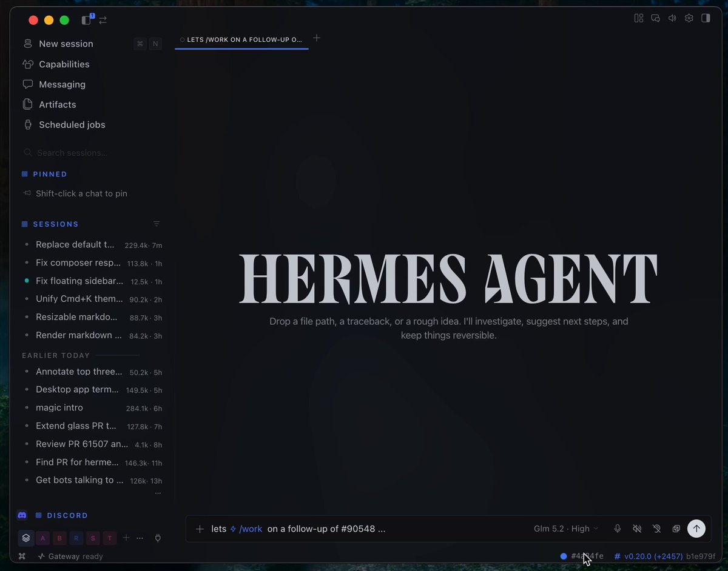Start voice input with microphone icon
The width and height of the screenshot is (728, 571).
[618, 529]
